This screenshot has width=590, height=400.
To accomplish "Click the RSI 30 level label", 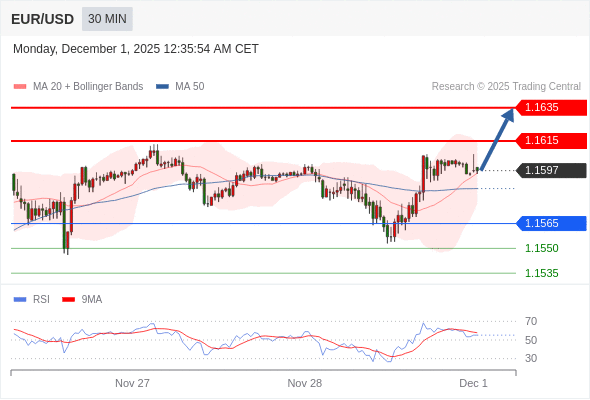I will (x=531, y=358).
